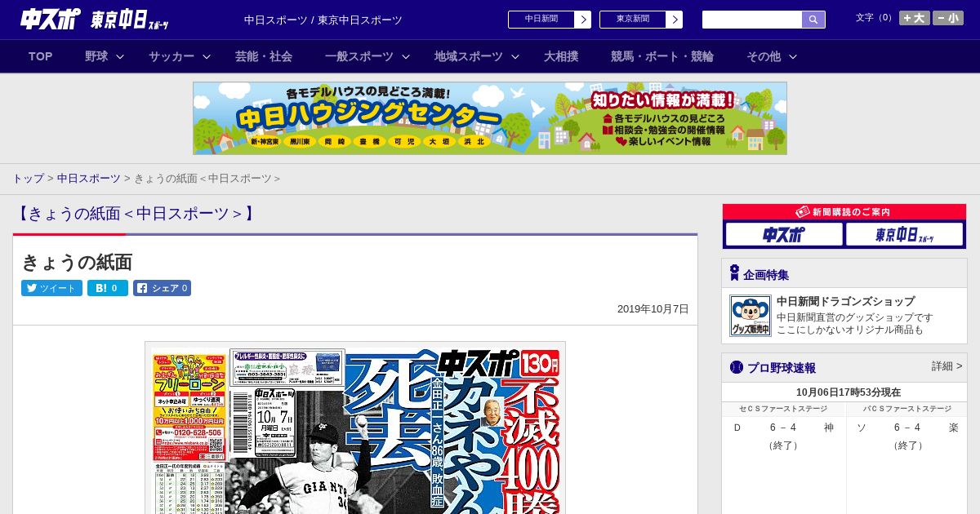Click the arrow next to 東京新聞
Viewport: 980px width, 514px height.
tap(675, 20)
